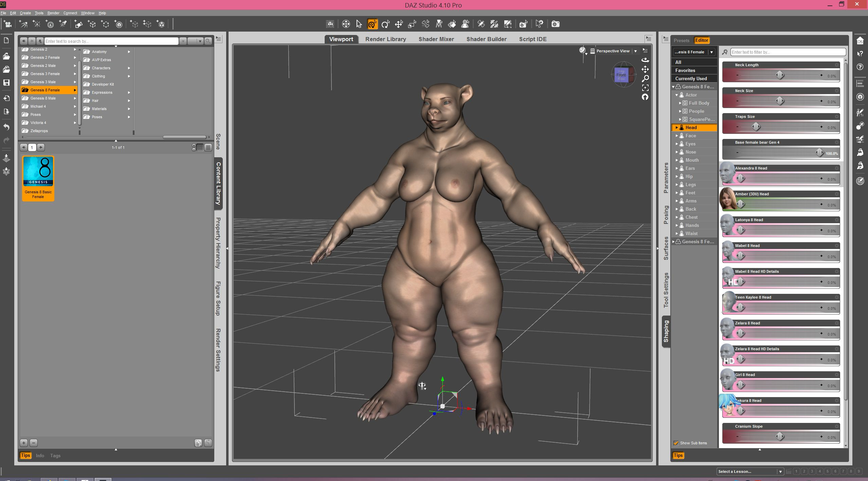Screen dimensions: 868x481
Task: Open the Render menu
Action: coord(53,13)
